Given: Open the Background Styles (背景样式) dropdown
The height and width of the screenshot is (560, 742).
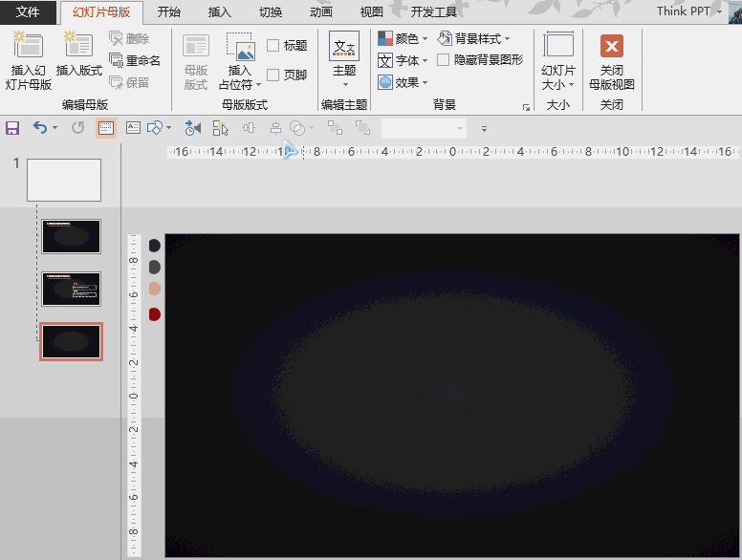Looking at the screenshot, I should (474, 39).
